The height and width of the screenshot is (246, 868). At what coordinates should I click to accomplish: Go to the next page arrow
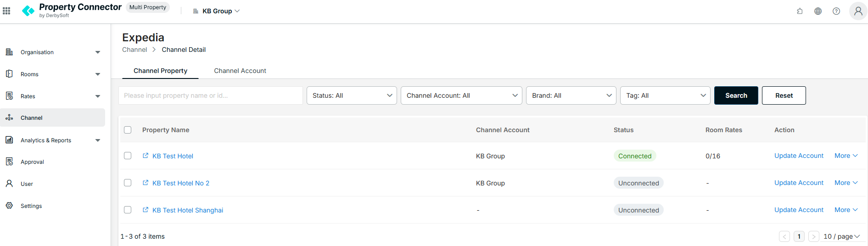[814, 236]
